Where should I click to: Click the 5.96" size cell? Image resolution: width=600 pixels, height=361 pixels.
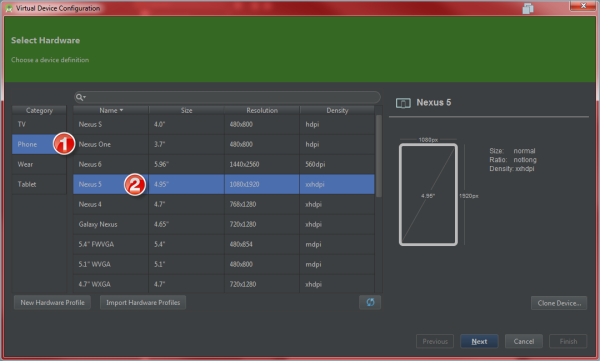[186, 164]
